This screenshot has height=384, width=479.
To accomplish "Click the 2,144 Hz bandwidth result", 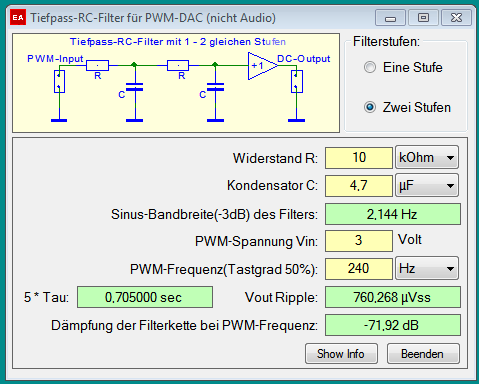I will click(x=393, y=214).
